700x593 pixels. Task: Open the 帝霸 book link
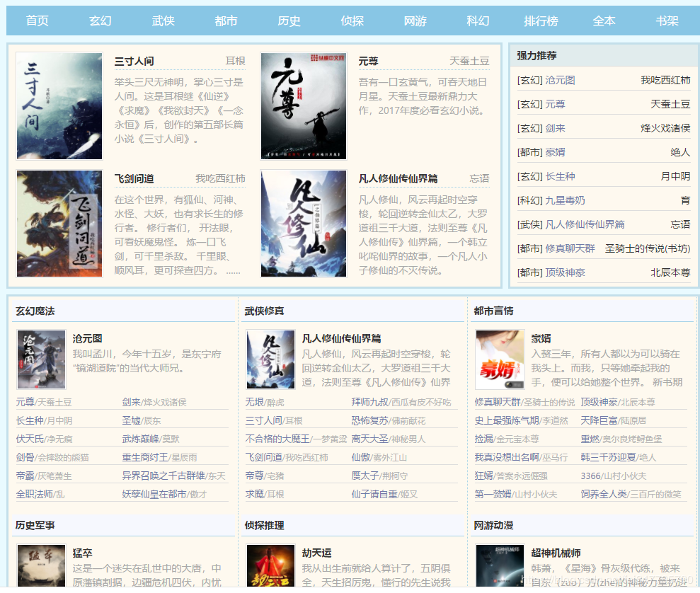coord(25,476)
